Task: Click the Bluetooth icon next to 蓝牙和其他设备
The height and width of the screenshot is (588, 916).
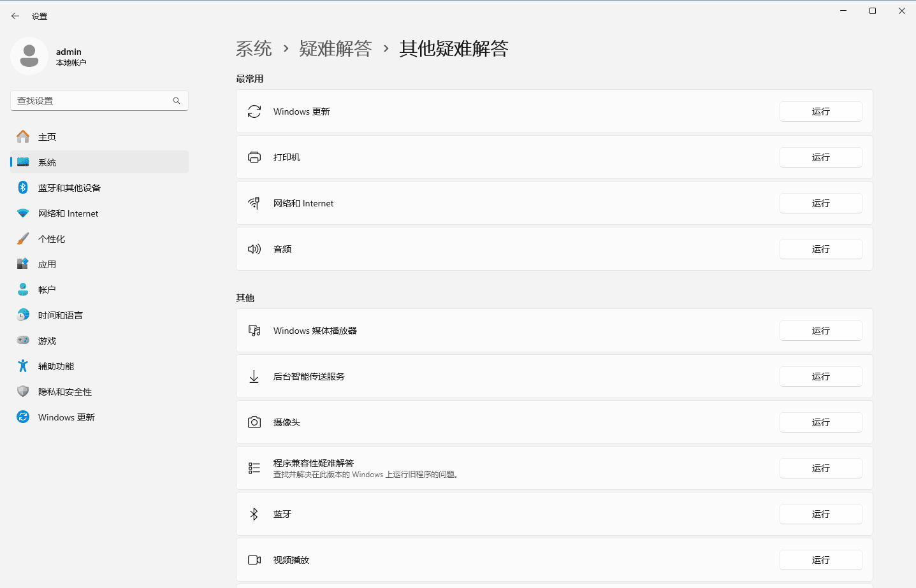Action: (x=23, y=187)
